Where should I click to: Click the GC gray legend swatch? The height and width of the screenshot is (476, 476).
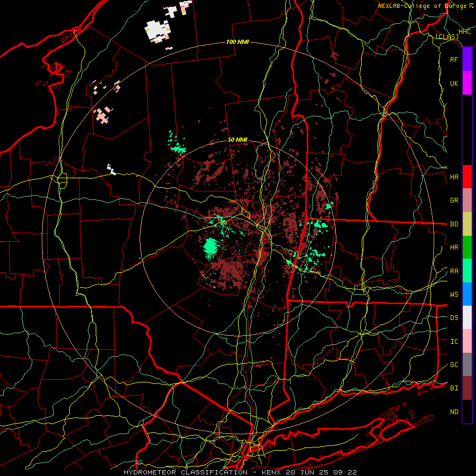(x=467, y=364)
